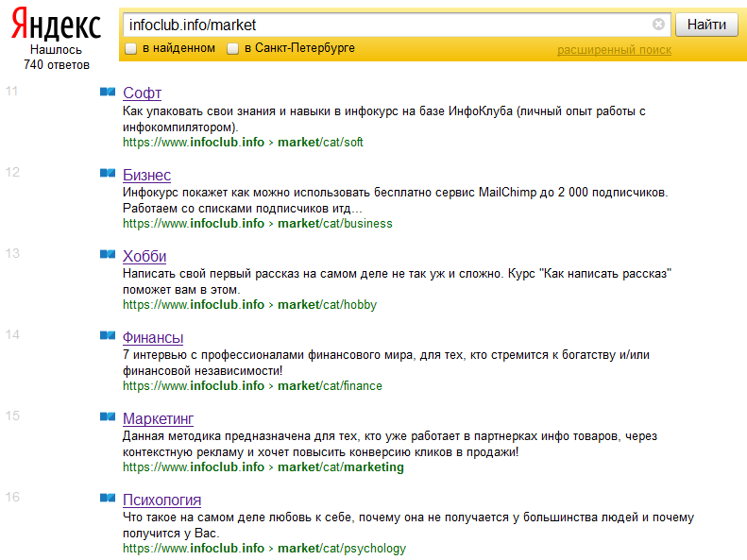Image resolution: width=747 pixels, height=560 pixels.
Task: Follow the green market/cat/finance URL
Action: (252, 385)
